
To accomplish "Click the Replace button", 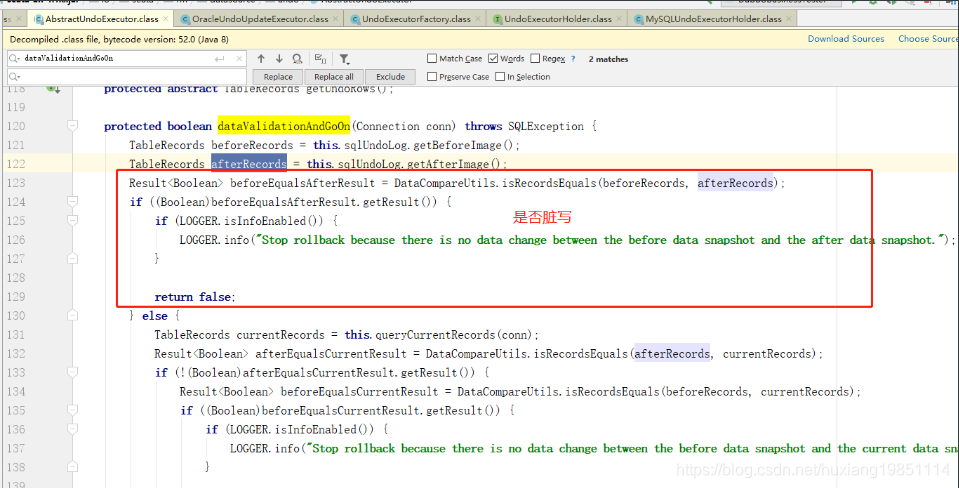I will point(278,77).
